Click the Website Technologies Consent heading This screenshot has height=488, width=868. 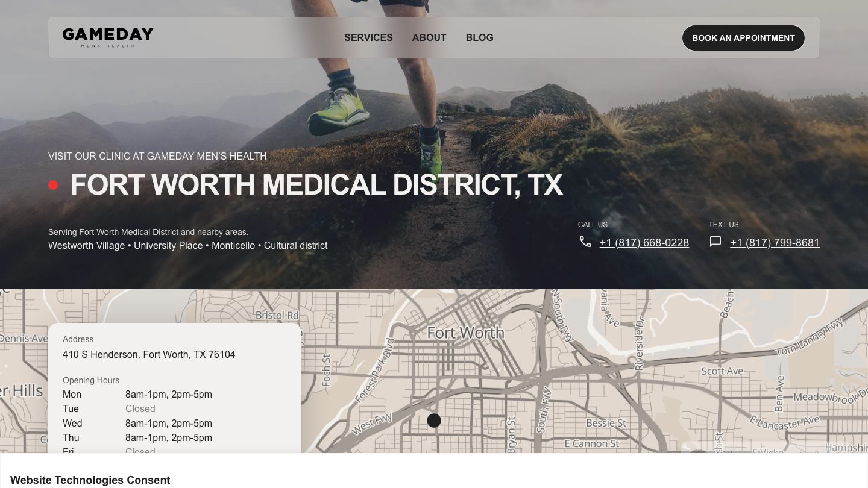[x=90, y=480]
